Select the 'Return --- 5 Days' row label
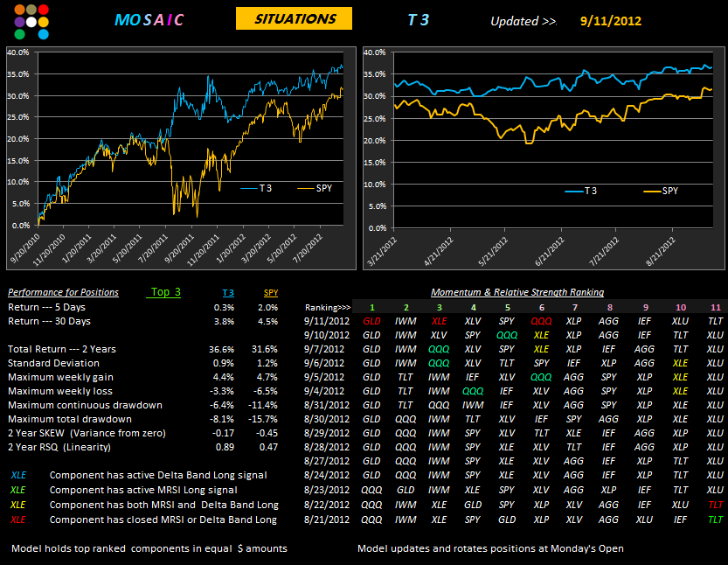Screen dimensions: 728x565 [47, 307]
